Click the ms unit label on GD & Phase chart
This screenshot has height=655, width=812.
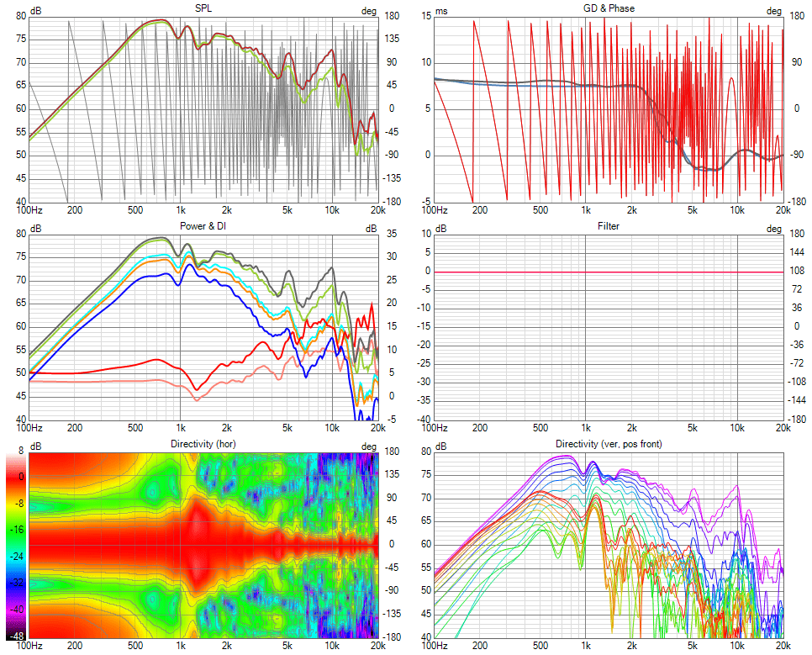(x=441, y=11)
